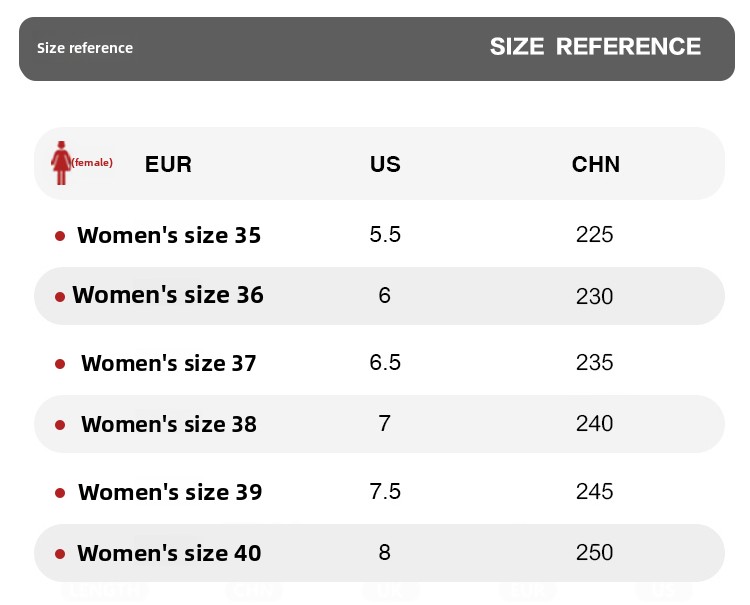Click the large SIZE REFERENCE heading
Viewport: 750px width, 605px height.
[x=595, y=46]
